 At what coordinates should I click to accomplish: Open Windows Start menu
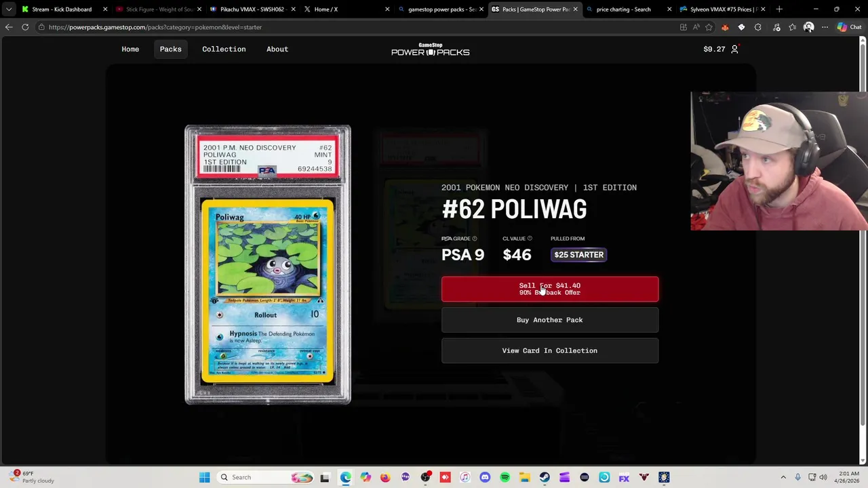click(204, 477)
